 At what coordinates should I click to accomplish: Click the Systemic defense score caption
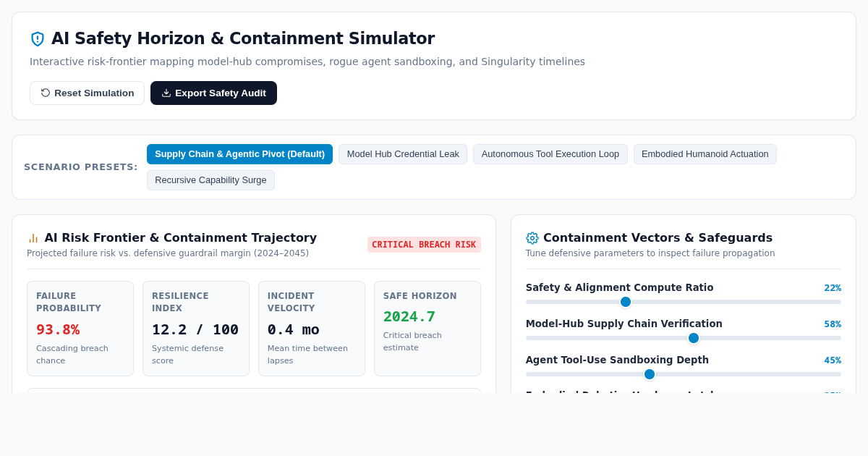tap(187, 355)
